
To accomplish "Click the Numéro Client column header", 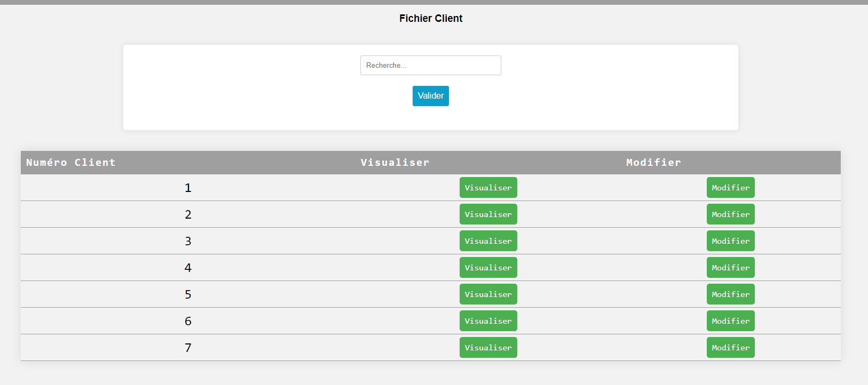I will [x=70, y=163].
